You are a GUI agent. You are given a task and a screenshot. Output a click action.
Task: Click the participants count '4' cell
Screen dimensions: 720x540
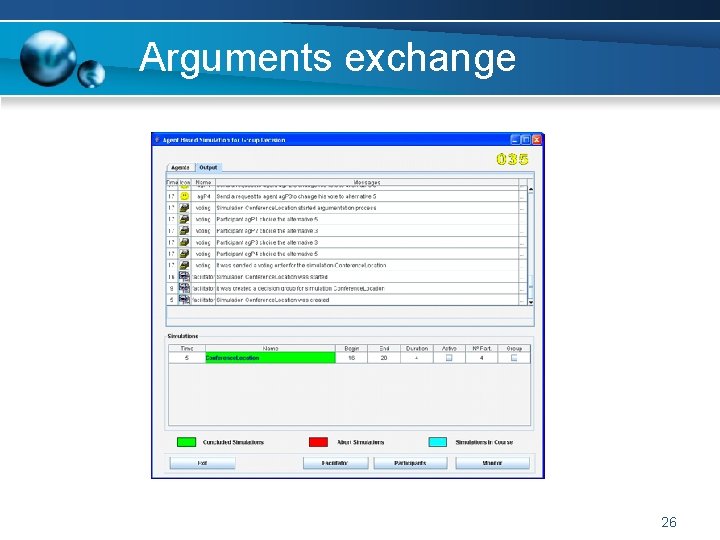coord(482,358)
